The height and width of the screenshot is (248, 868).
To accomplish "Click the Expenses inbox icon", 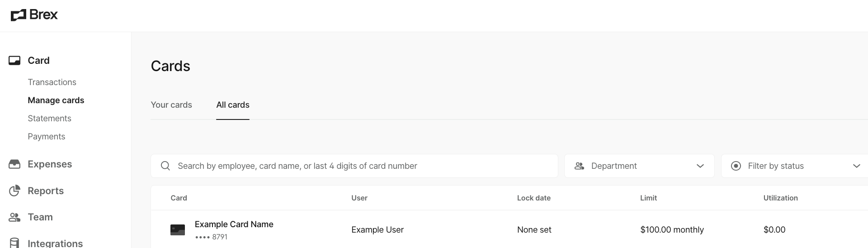I will pyautogui.click(x=14, y=164).
